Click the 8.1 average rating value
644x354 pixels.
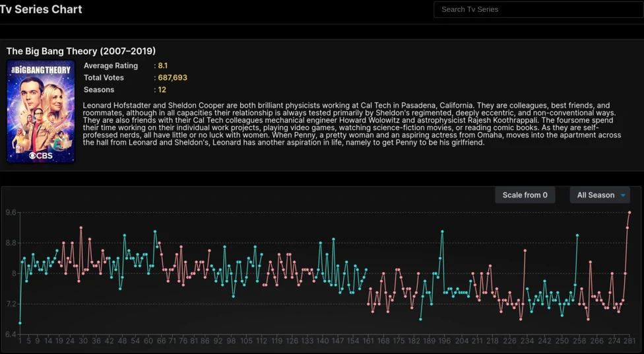tap(162, 66)
